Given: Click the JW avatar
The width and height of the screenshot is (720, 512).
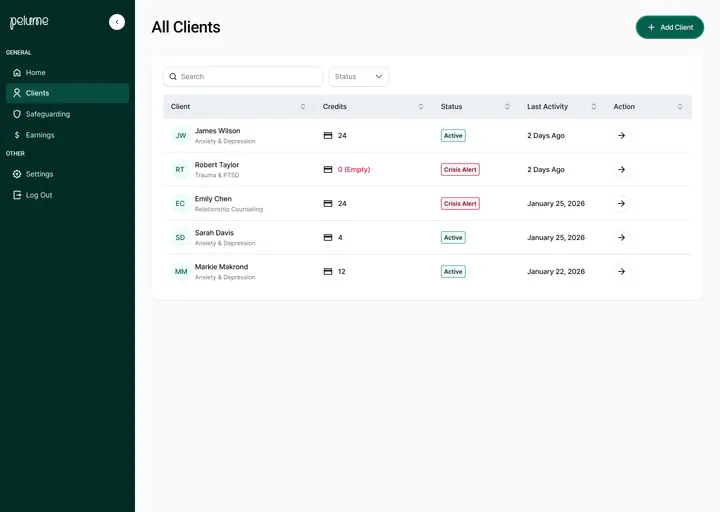Looking at the screenshot, I should point(180,135).
